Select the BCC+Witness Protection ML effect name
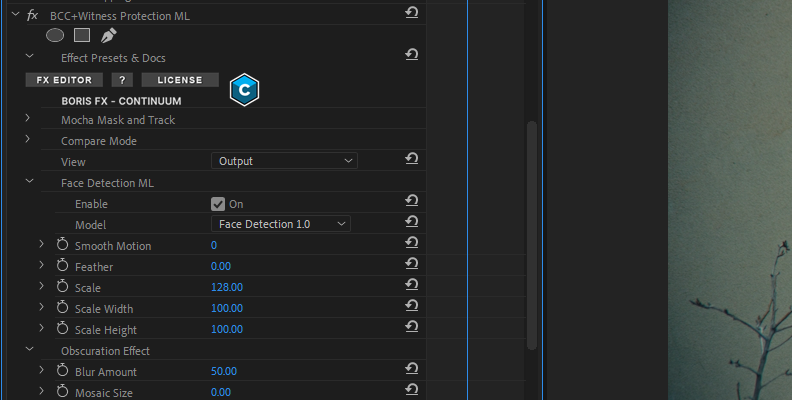The image size is (792, 400). 120,16
